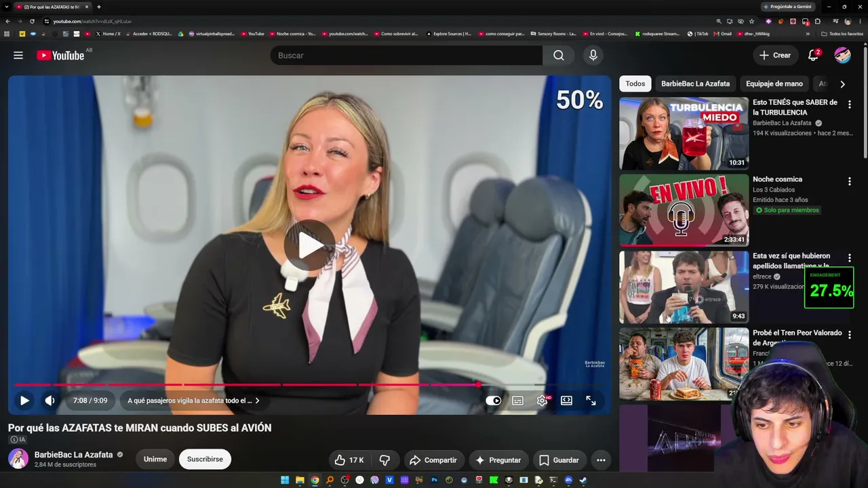Select the BarbieBac La Azafata chip

pyautogui.click(x=696, y=84)
